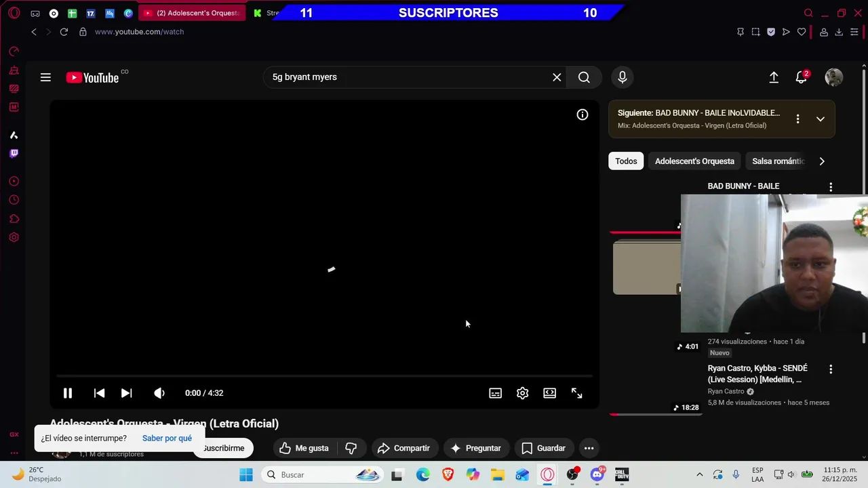
Task: Collapse the Mix playlist panel
Action: [x=821, y=119]
